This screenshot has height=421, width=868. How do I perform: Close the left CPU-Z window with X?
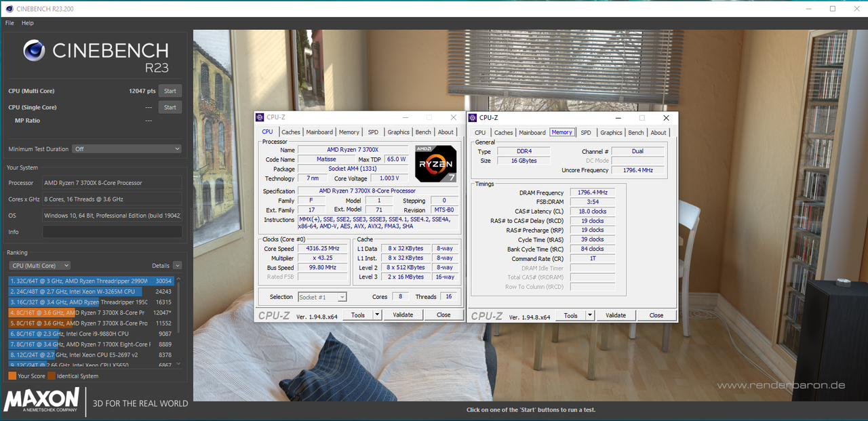[x=453, y=117]
